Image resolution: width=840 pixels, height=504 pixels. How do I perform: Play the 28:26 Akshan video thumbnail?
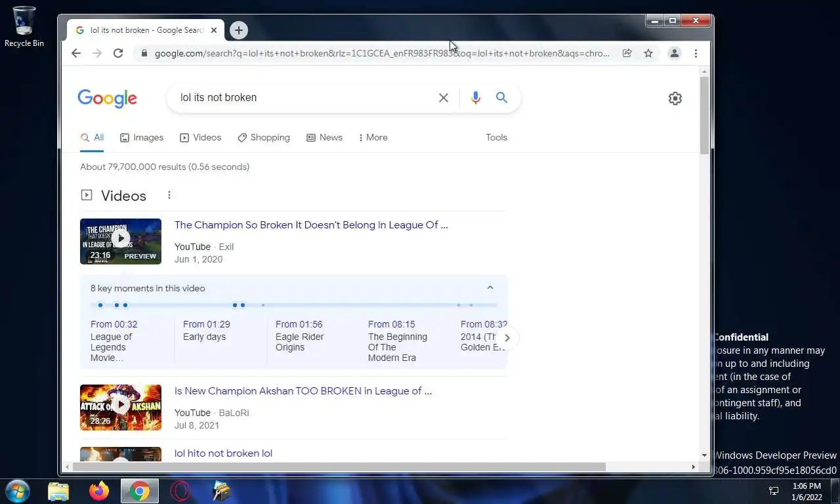point(121,408)
